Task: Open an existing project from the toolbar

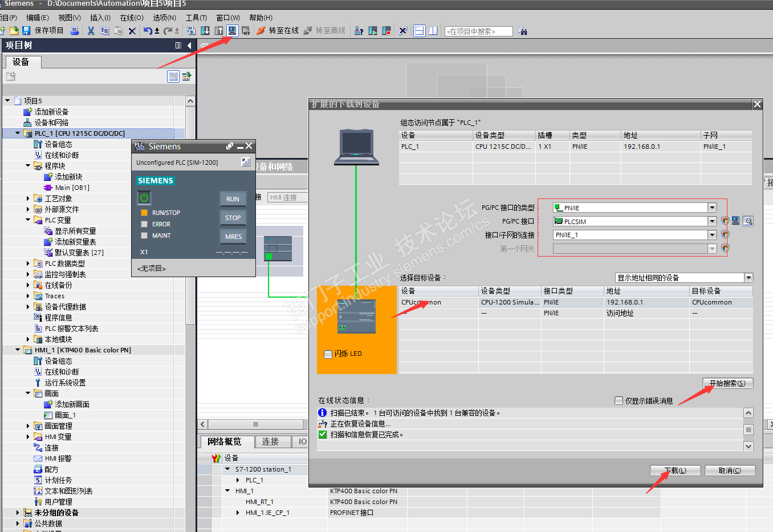Action: pos(14,30)
